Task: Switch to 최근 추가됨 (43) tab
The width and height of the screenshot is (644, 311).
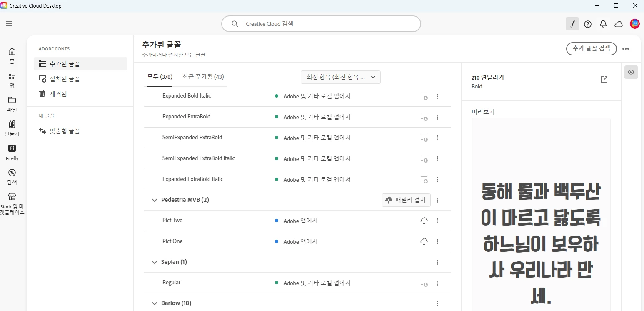Action: coord(203,77)
